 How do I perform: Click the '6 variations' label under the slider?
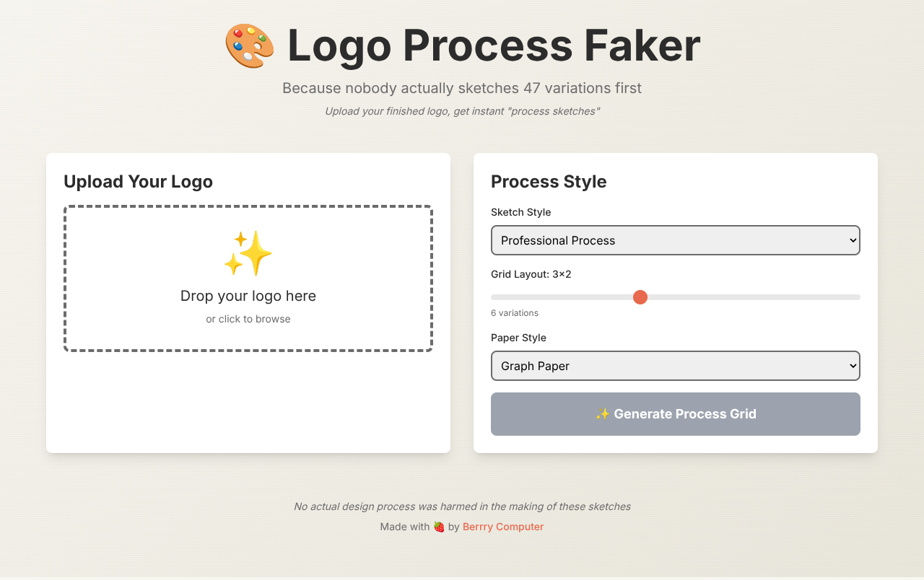(515, 312)
